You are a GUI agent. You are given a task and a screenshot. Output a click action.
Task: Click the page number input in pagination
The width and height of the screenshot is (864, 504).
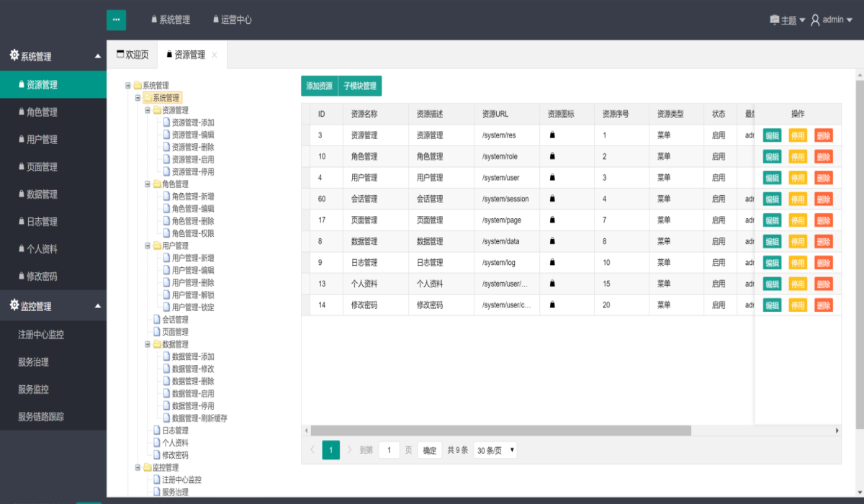[x=389, y=450]
